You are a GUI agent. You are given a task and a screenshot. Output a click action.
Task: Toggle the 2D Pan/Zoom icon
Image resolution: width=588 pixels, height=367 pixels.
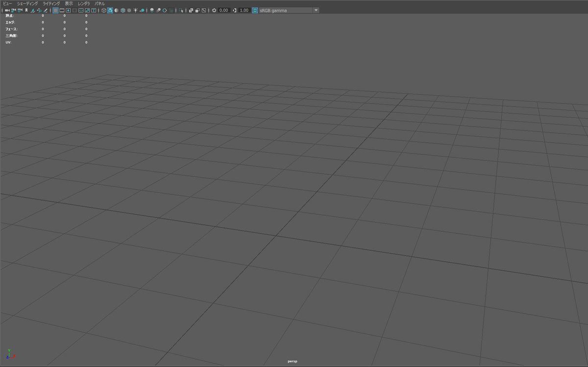tap(39, 10)
